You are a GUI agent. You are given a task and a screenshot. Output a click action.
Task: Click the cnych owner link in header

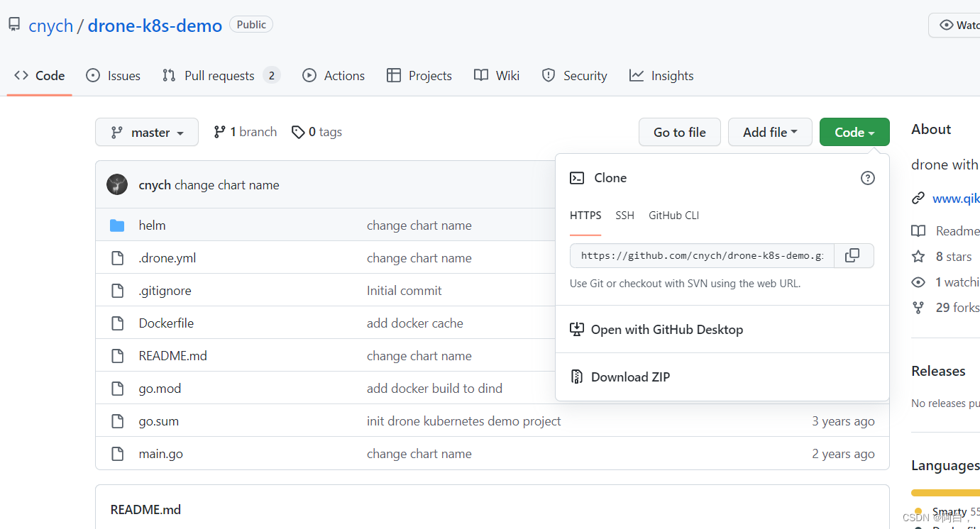click(x=51, y=26)
